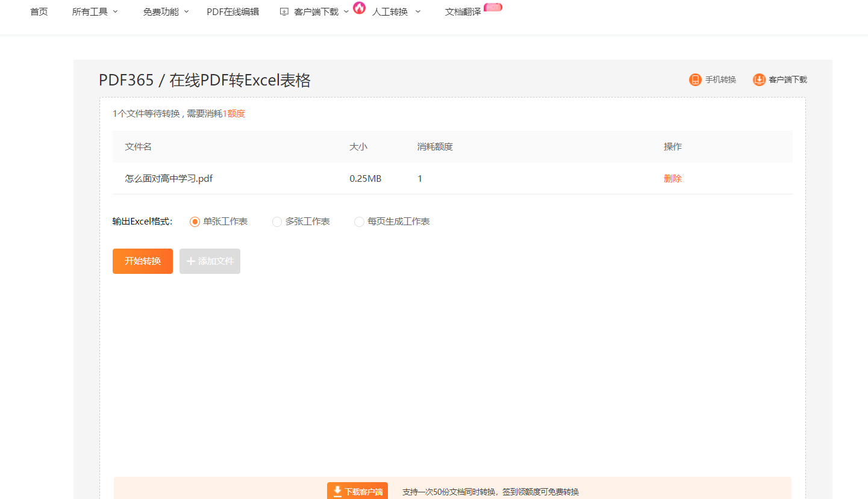Click file name 怎么面对高中学习.pdf
Image resolution: width=868 pixels, height=499 pixels.
169,179
